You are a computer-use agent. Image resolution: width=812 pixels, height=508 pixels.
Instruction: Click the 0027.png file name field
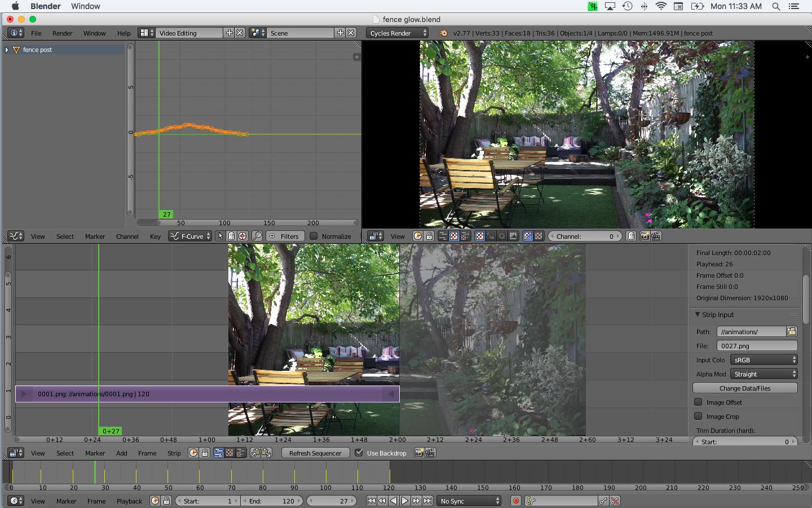click(x=757, y=345)
